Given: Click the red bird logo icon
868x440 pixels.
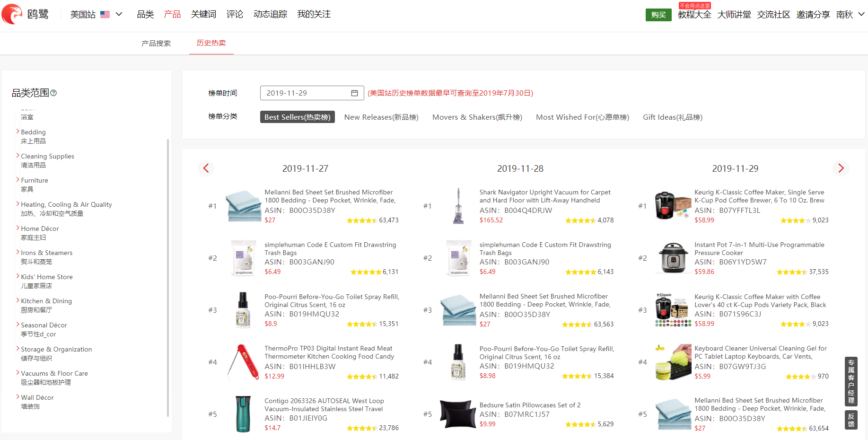Looking at the screenshot, I should point(12,14).
